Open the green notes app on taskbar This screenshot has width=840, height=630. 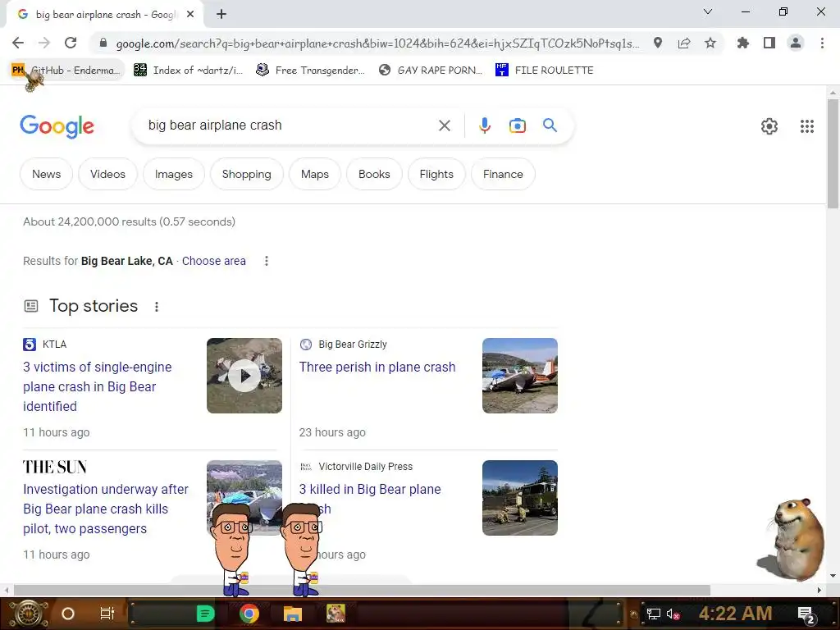tap(205, 614)
